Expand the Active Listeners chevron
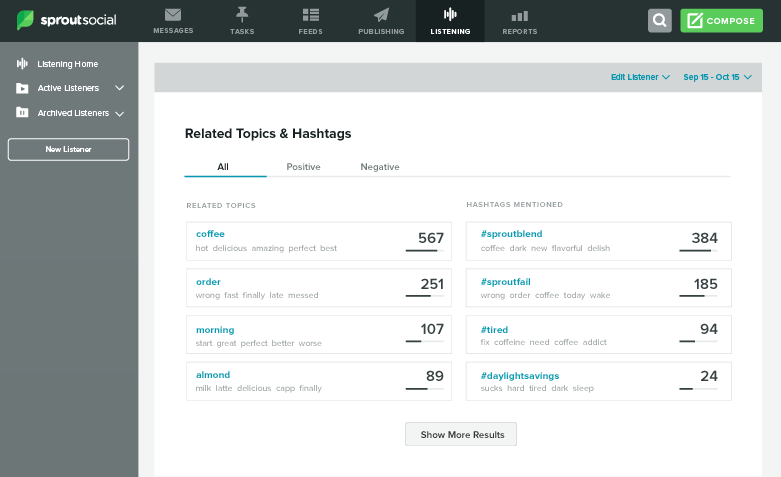This screenshot has height=477, width=781. (x=120, y=88)
